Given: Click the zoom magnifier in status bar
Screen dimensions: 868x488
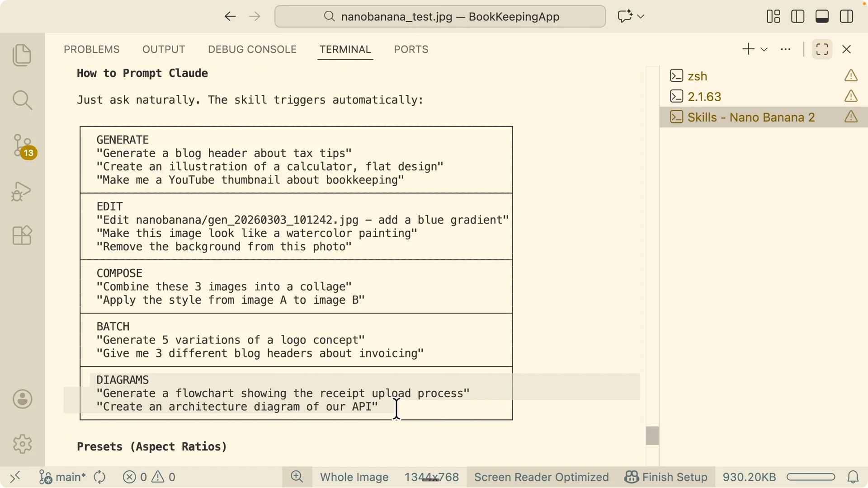Looking at the screenshot, I should [297, 477].
